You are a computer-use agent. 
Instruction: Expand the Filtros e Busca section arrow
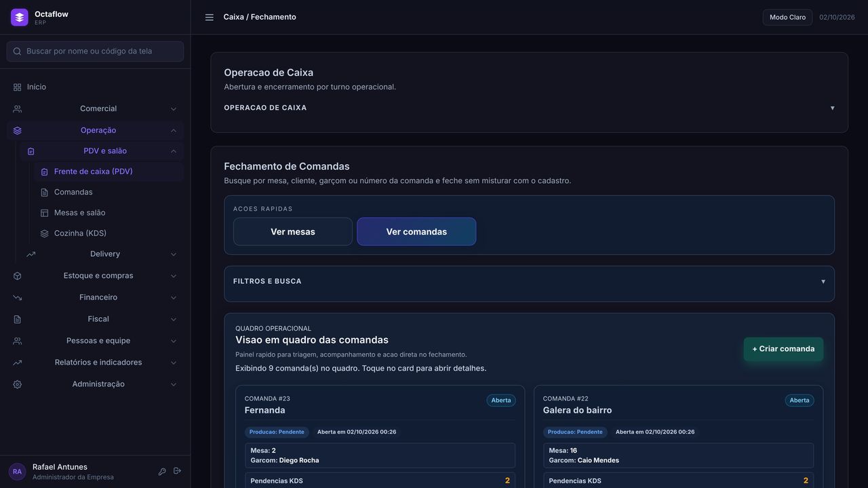tap(823, 281)
